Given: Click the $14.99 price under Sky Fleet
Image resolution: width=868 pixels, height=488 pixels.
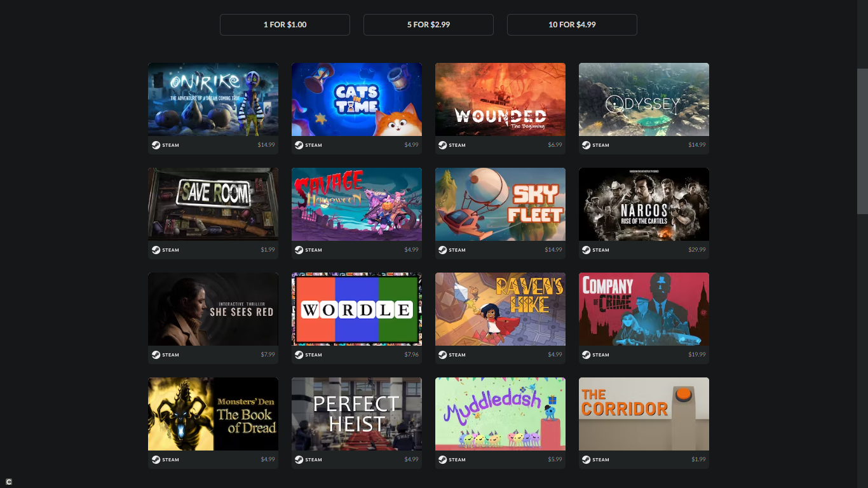Looking at the screenshot, I should coord(553,250).
